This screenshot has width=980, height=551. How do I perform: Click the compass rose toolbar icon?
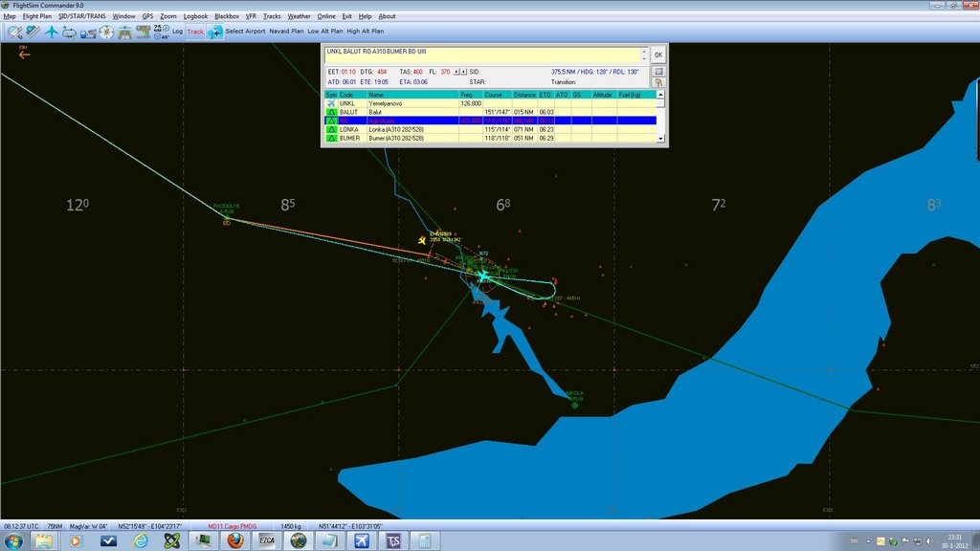tap(106, 32)
